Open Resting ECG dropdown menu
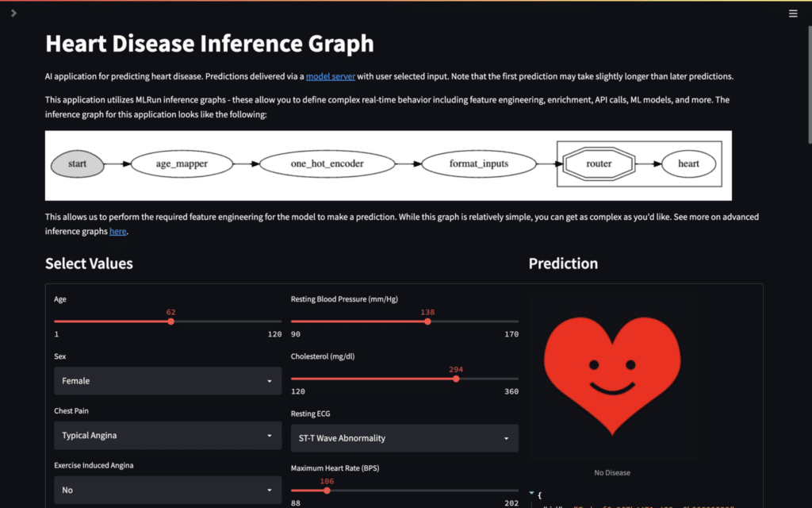 [404, 438]
